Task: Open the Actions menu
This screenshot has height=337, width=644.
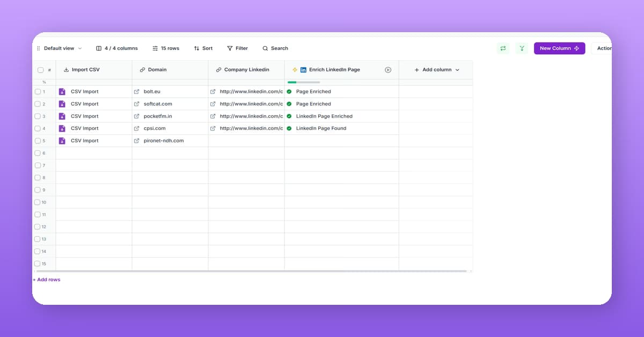Action: (x=604, y=48)
